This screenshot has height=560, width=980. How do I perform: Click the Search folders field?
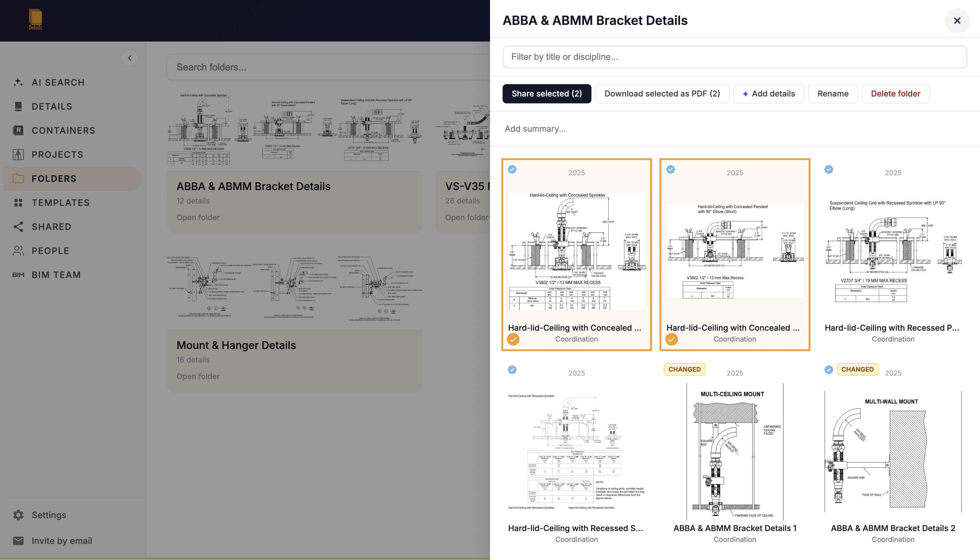pyautogui.click(x=328, y=67)
